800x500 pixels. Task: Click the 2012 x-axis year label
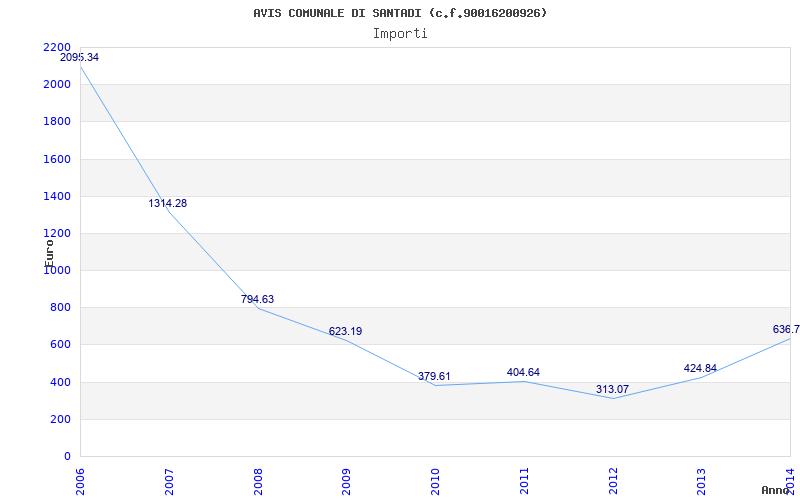click(612, 480)
